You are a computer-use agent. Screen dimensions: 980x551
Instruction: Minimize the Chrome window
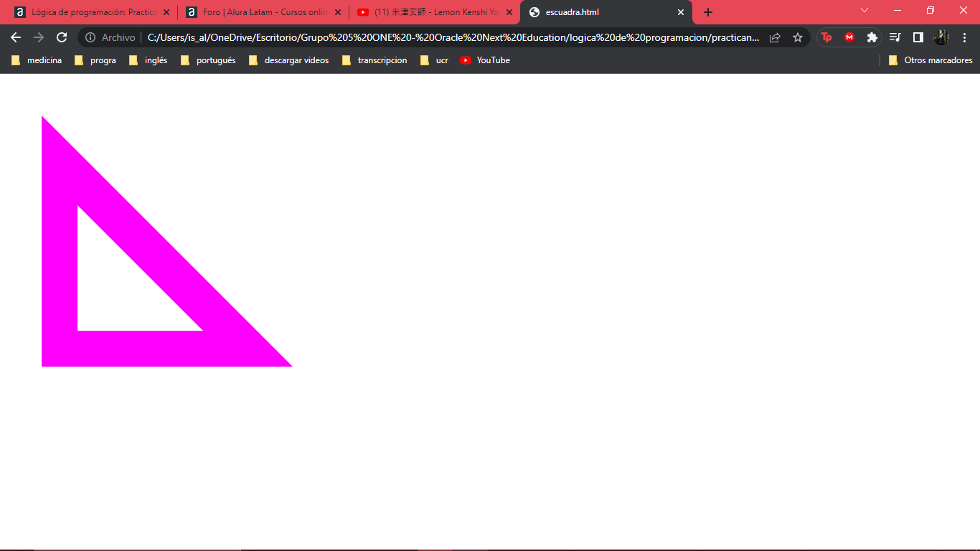click(x=897, y=10)
